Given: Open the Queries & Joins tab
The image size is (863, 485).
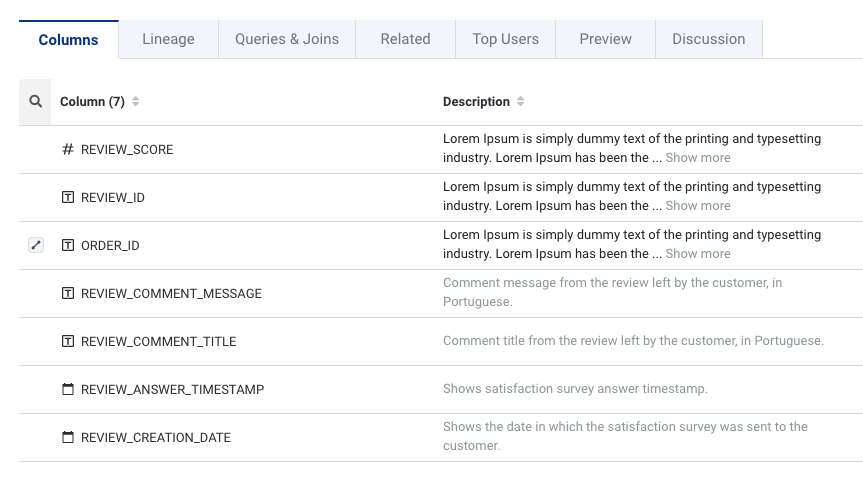Looking at the screenshot, I should click(287, 39).
